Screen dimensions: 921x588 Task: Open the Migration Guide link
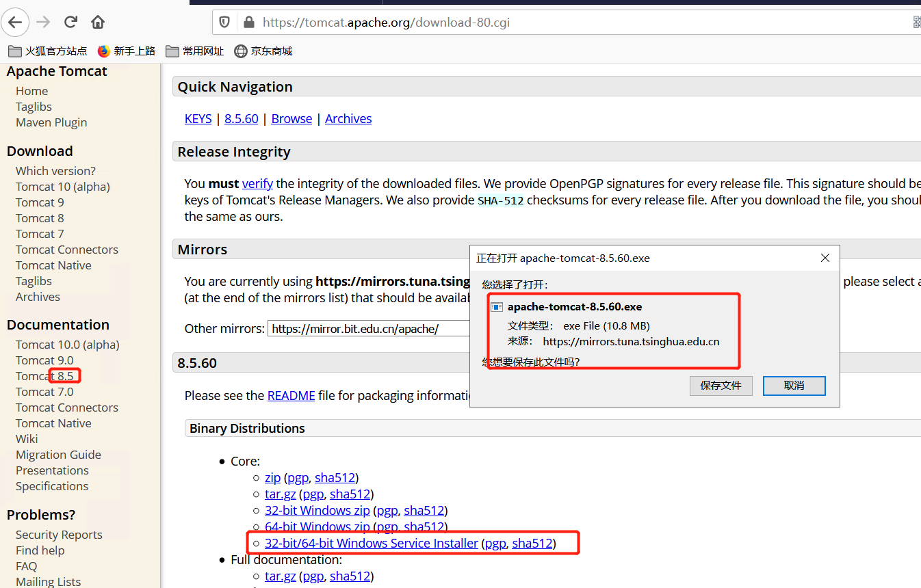58,455
